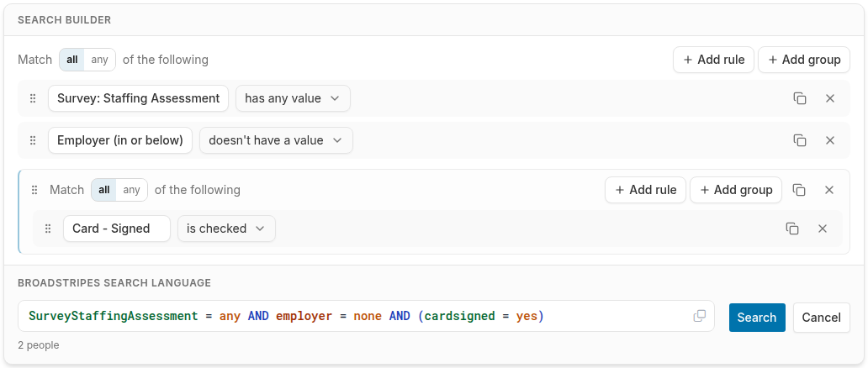This screenshot has width=868, height=368.
Task: Change the Employer (in or below) field
Action: 120,140
